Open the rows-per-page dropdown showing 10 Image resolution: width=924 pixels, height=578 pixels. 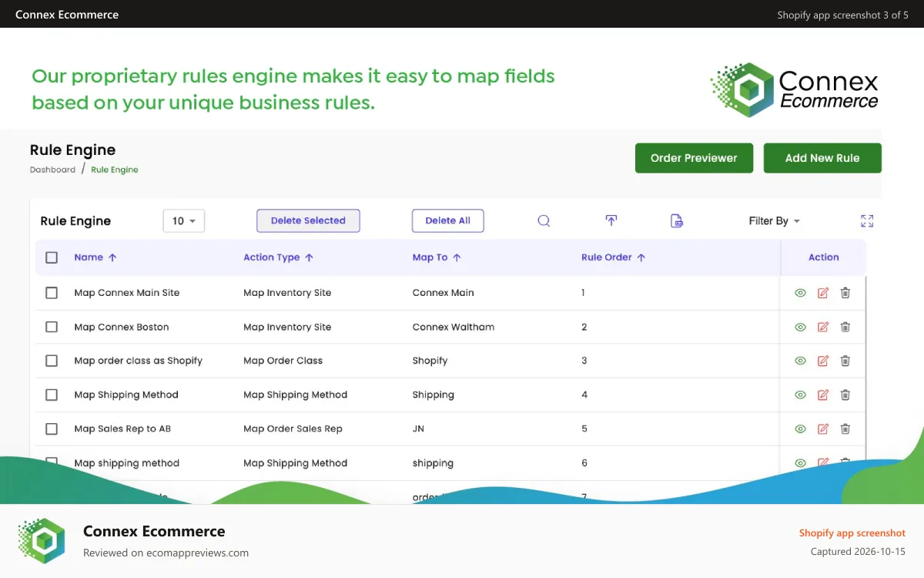(x=184, y=221)
